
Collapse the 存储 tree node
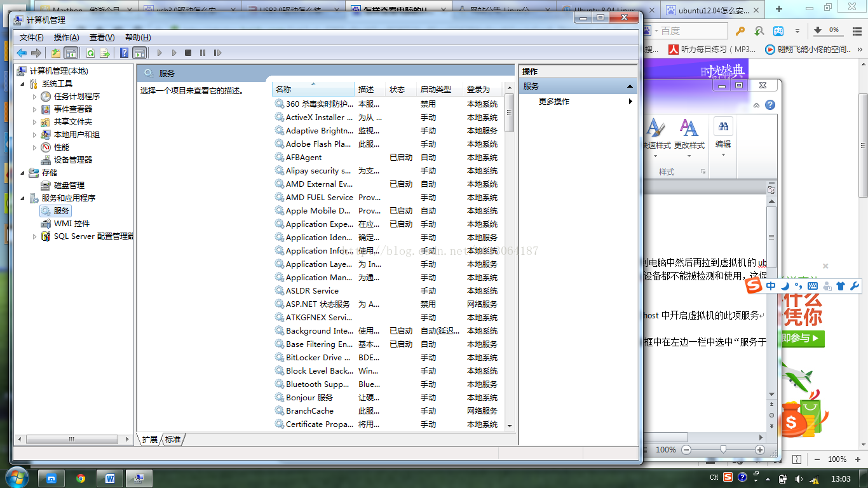pyautogui.click(x=24, y=173)
